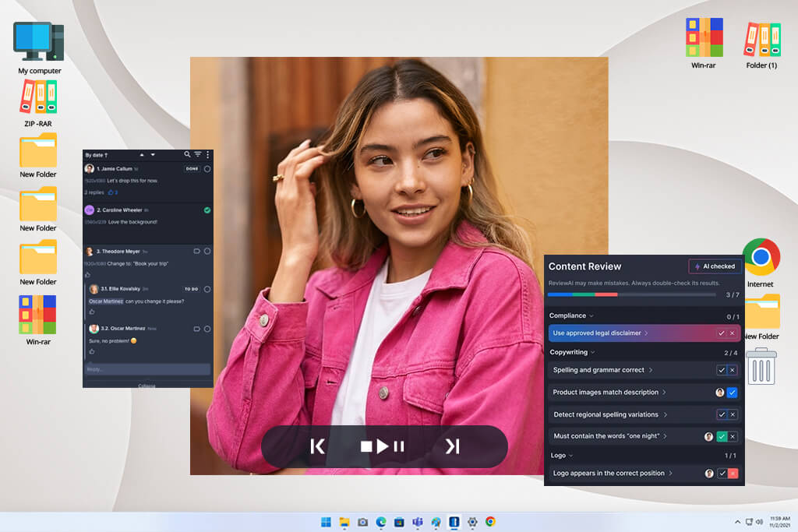Like Oscar Martinez's reply with thumbs up
798x532 pixels.
92,351
